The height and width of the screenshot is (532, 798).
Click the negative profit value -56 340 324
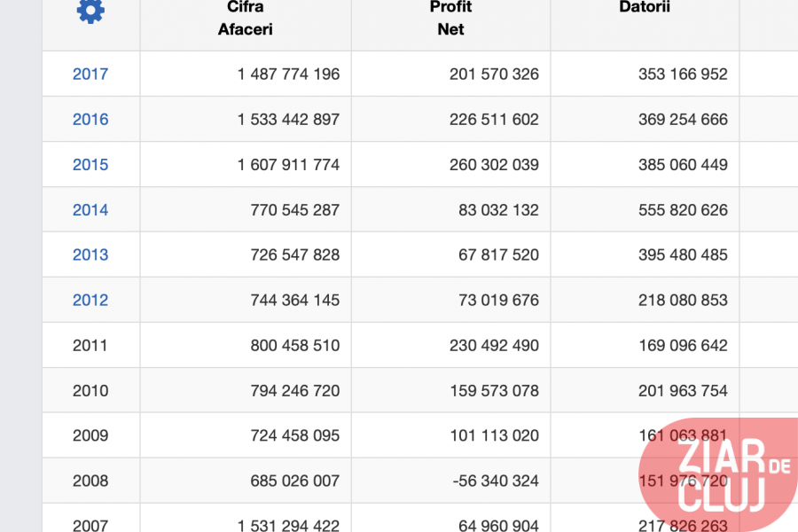tap(494, 481)
